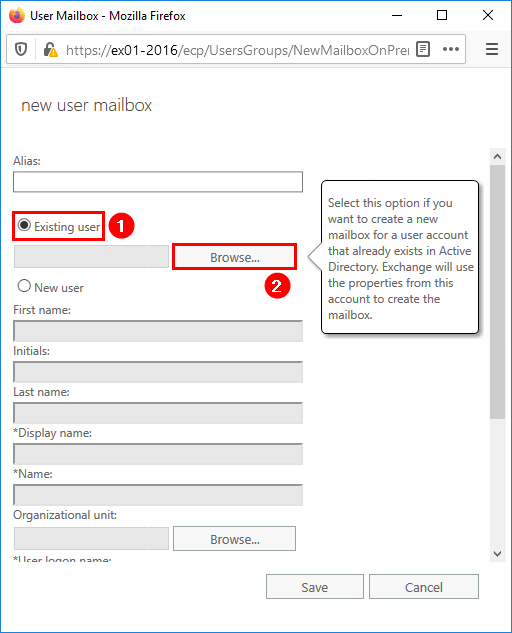Image resolution: width=512 pixels, height=633 pixels.
Task: Focus the Alias text field
Action: pyautogui.click(x=158, y=182)
